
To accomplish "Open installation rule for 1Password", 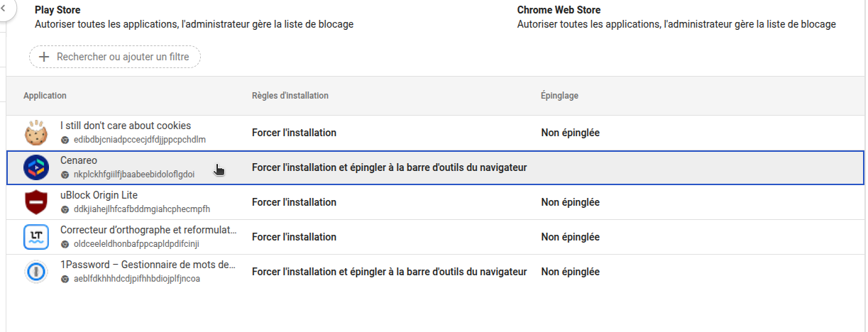I will pos(389,272).
